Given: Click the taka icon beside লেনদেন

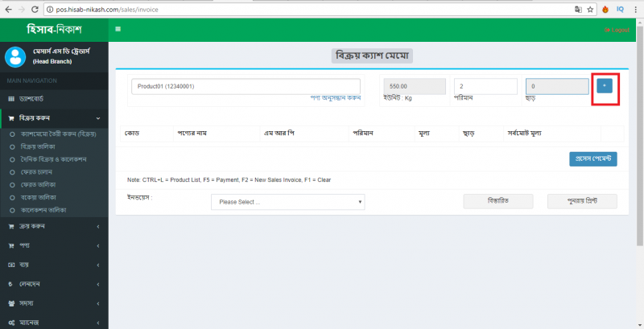Looking at the screenshot, I should coord(10,284).
